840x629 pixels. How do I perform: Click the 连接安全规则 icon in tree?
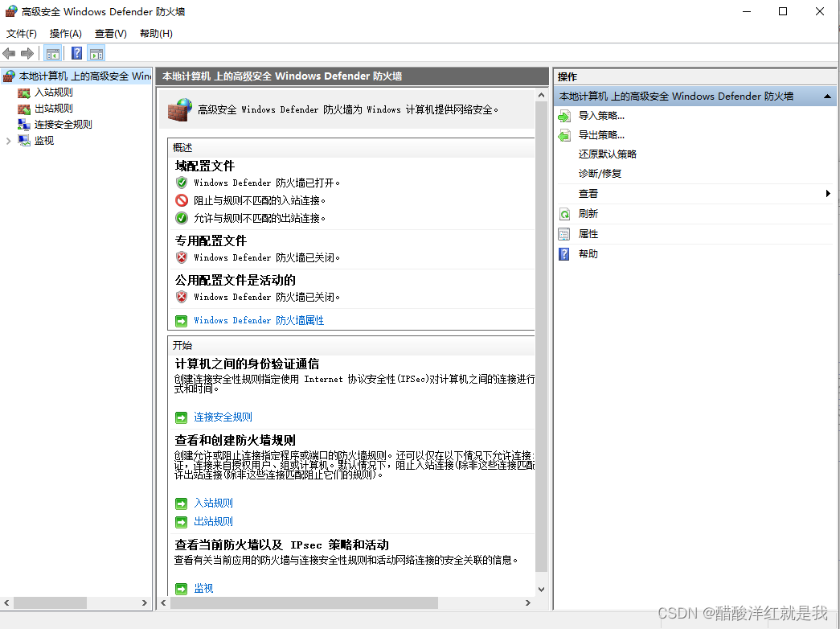click(x=23, y=125)
